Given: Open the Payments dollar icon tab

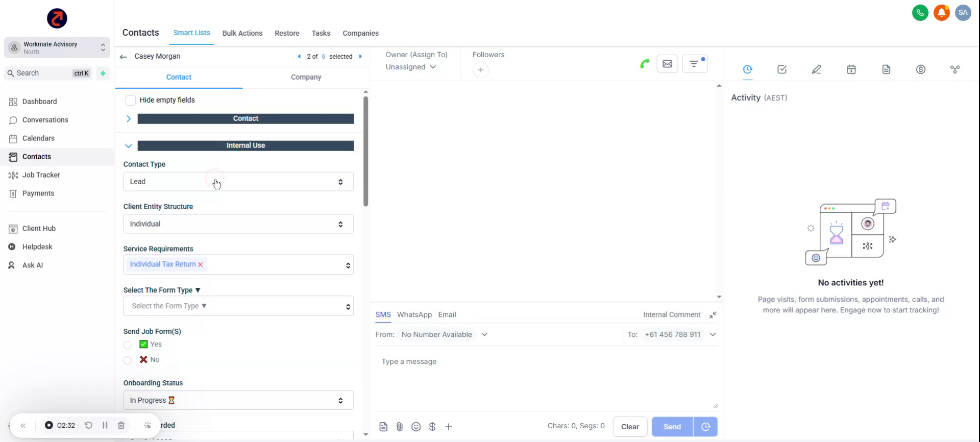Looking at the screenshot, I should pos(921,69).
